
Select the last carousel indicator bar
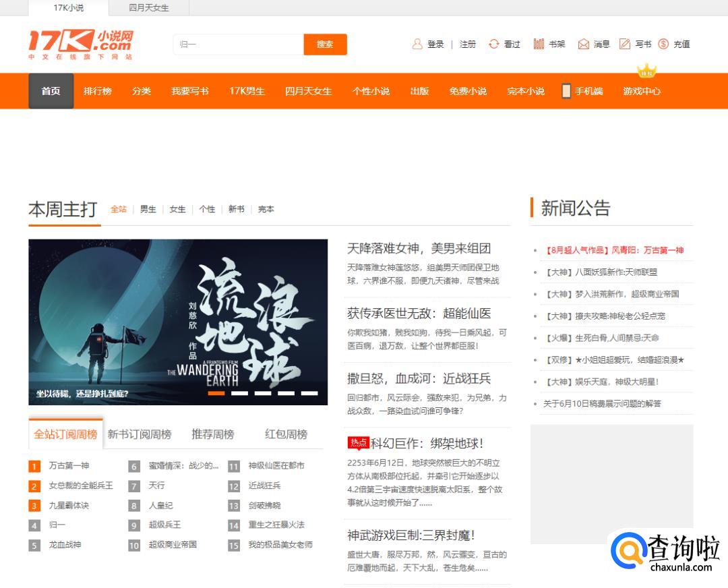coord(309,393)
